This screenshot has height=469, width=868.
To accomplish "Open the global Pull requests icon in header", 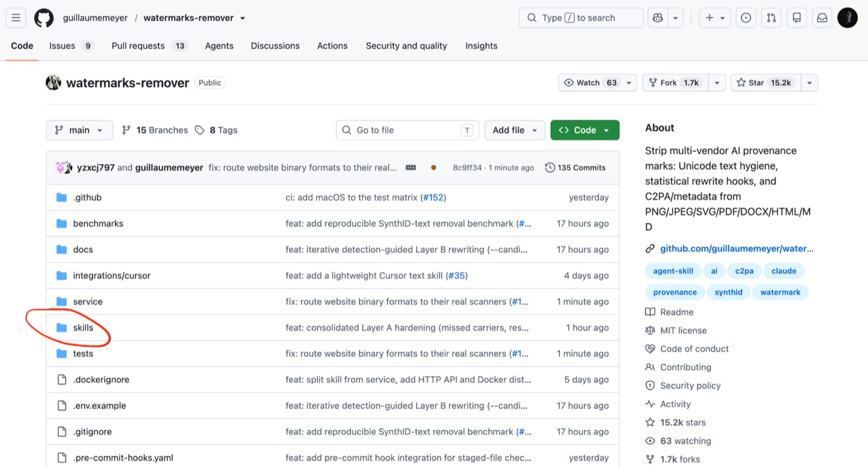I will pyautogui.click(x=771, y=18).
